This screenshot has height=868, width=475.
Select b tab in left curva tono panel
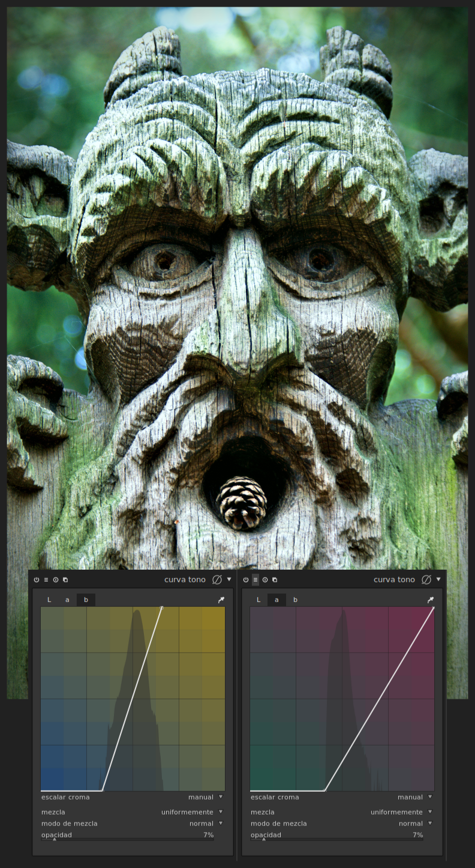click(x=86, y=600)
